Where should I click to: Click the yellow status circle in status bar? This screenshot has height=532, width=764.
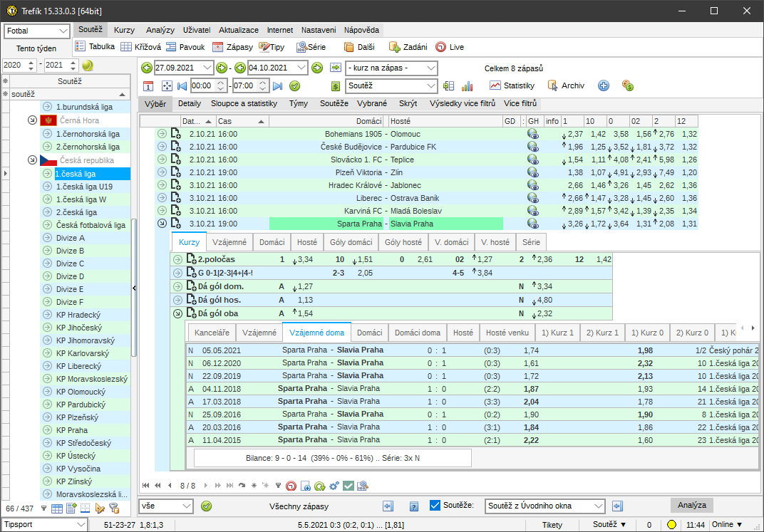click(x=671, y=525)
